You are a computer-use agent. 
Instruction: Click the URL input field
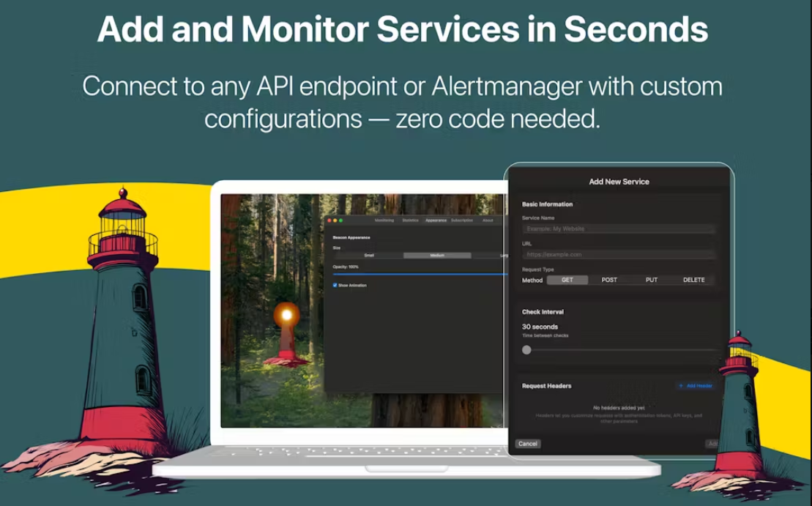coord(618,254)
